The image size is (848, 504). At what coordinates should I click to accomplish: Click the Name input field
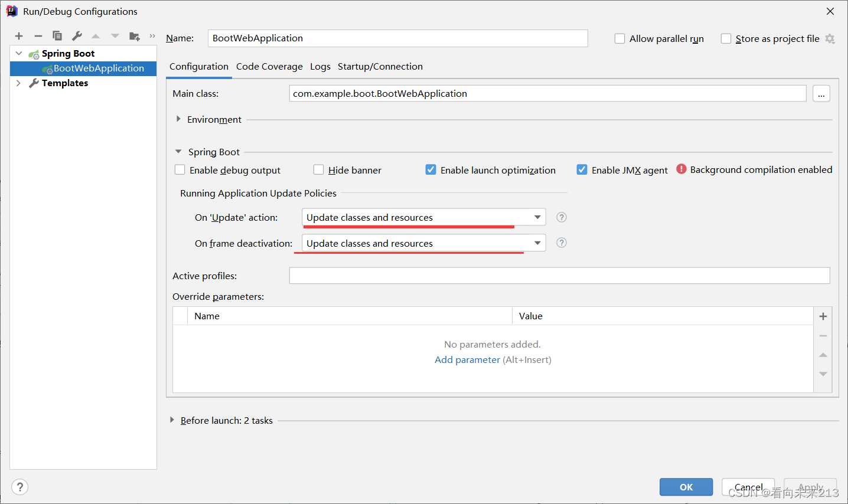[398, 38]
